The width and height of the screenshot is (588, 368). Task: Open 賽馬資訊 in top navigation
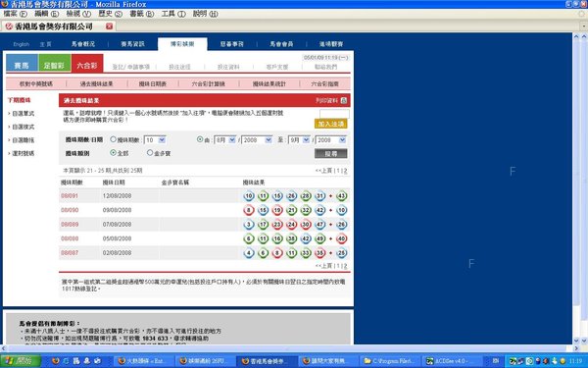132,44
